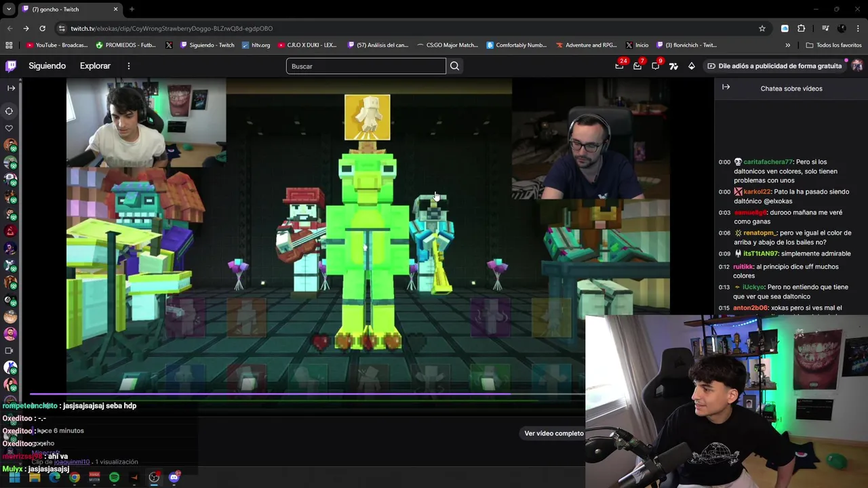Open a new browser tab
This screenshot has width=868, height=488.
pos(132,9)
